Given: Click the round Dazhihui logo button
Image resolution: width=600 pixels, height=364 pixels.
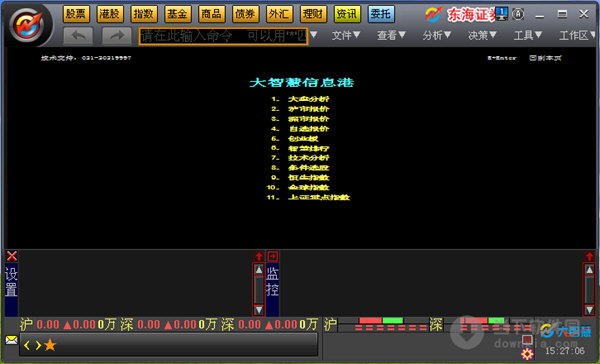Looking at the screenshot, I should 27,25.
